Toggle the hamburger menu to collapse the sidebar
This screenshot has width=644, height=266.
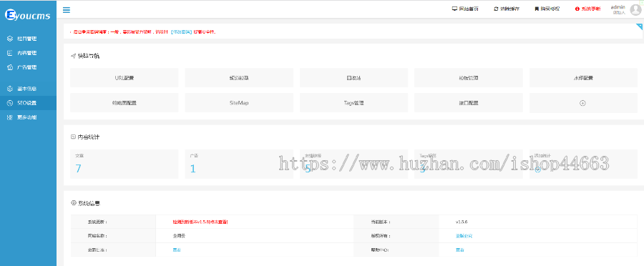66,10
